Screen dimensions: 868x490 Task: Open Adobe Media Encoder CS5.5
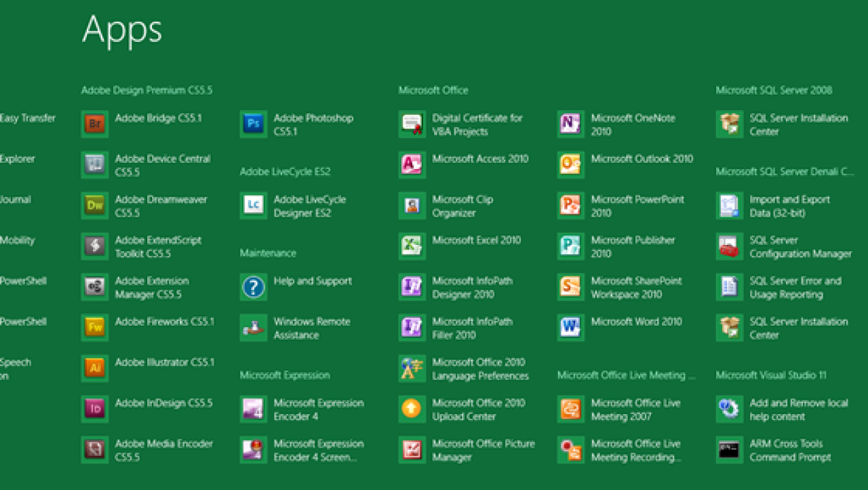[147, 450]
